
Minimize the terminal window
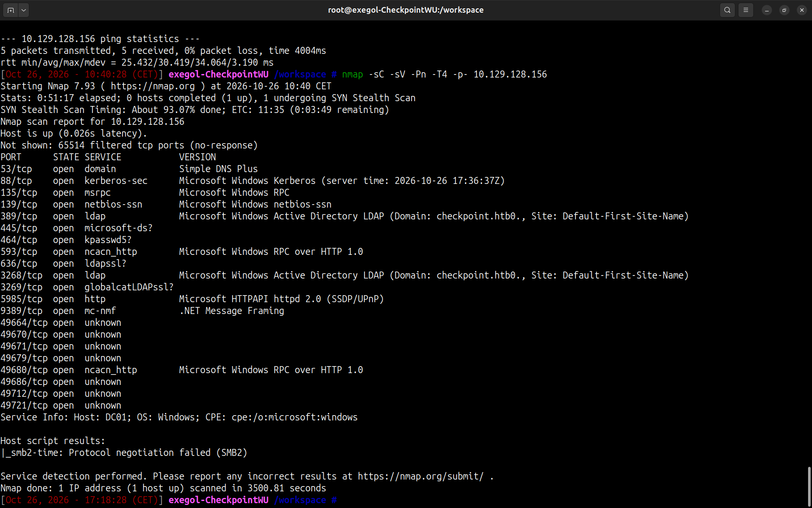[767, 10]
